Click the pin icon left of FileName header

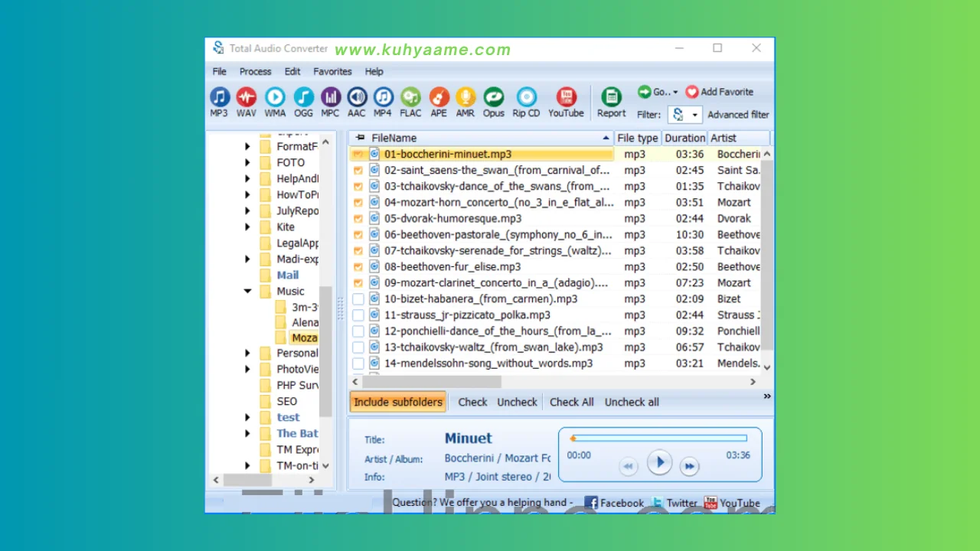pyautogui.click(x=361, y=138)
